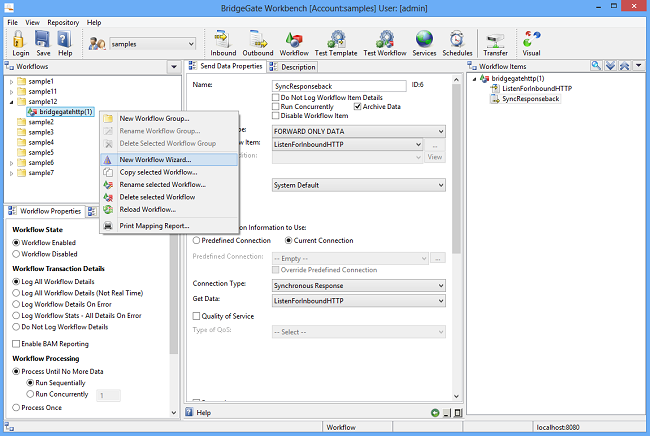Open the Schedules clock icon

[457, 40]
